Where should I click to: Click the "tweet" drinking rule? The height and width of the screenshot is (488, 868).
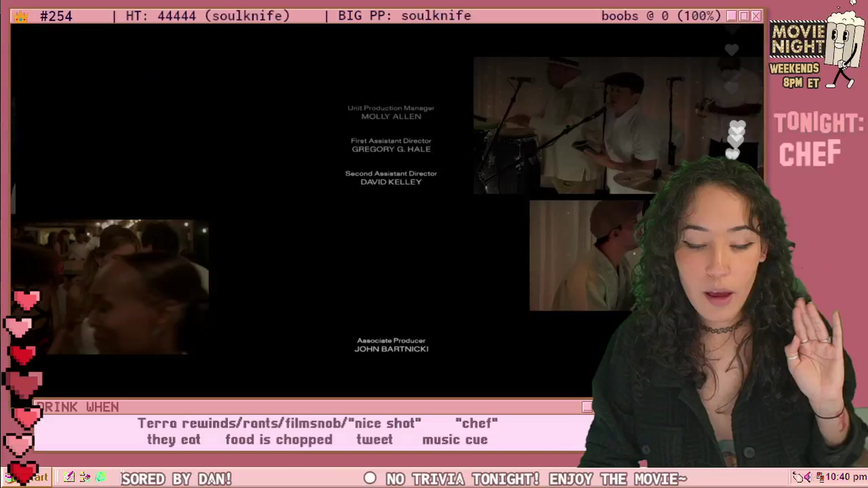[x=374, y=440]
